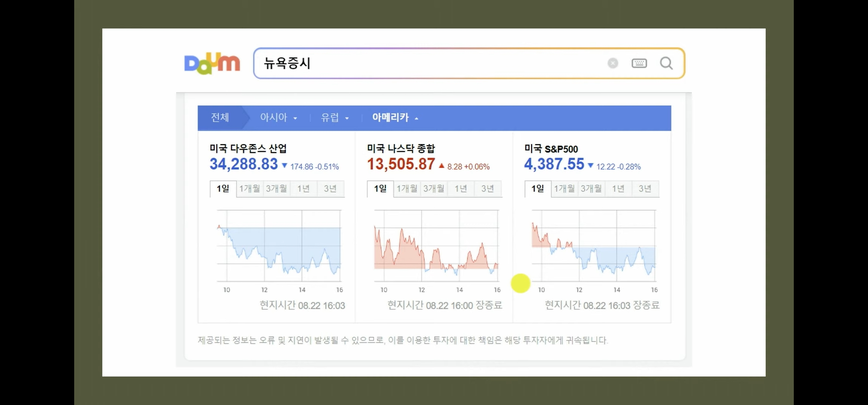Image resolution: width=868 pixels, height=405 pixels.
Task: Expand the 유럽 dropdown
Action: 335,118
